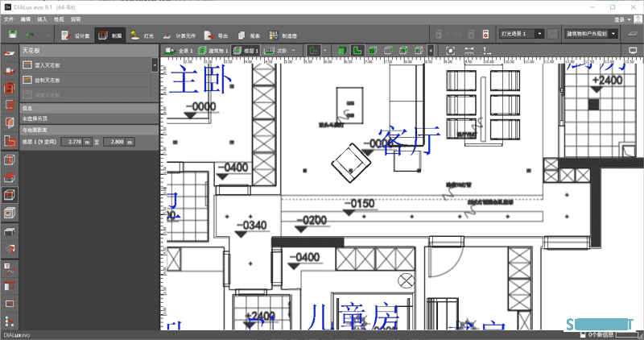
Task: Select the red-and-grey materials tool
Action: point(10,249)
